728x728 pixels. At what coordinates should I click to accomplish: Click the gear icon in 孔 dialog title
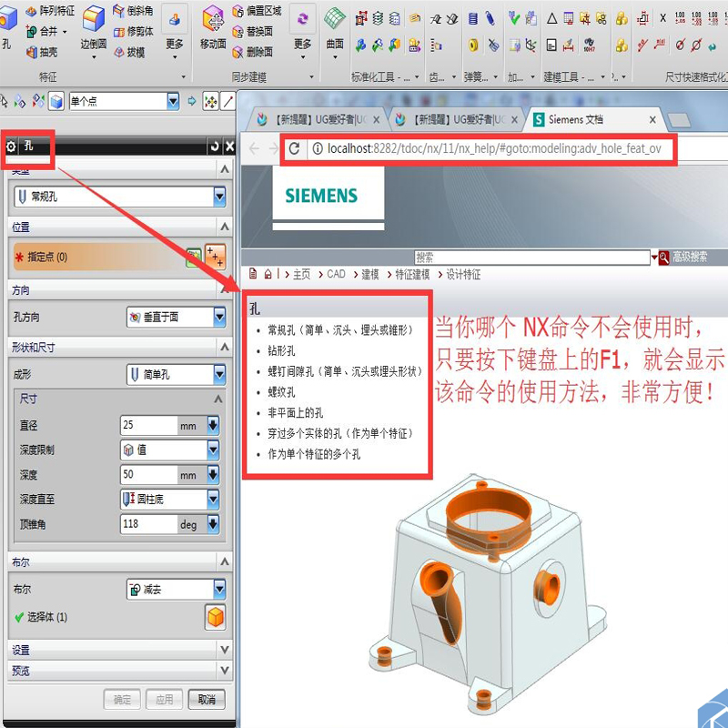pyautogui.click(x=11, y=147)
